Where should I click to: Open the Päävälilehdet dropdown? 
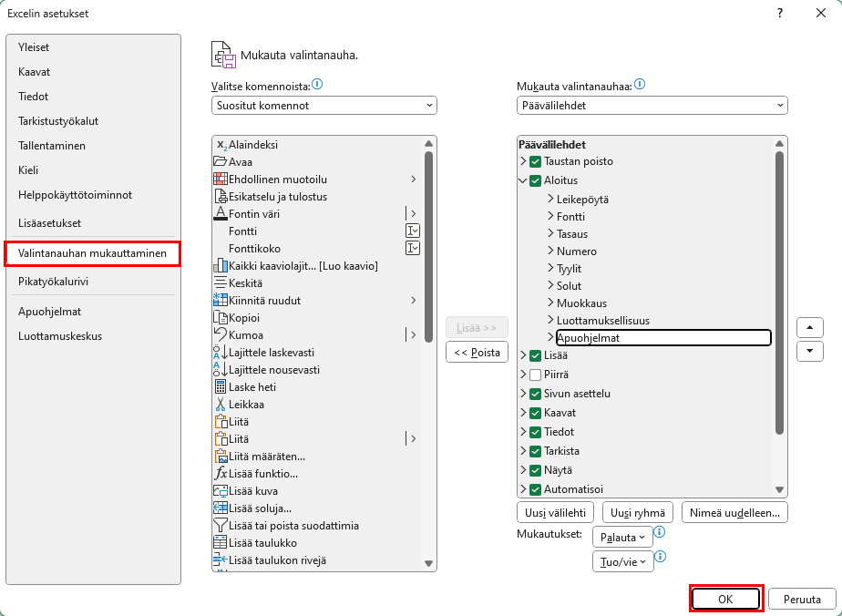pos(652,106)
